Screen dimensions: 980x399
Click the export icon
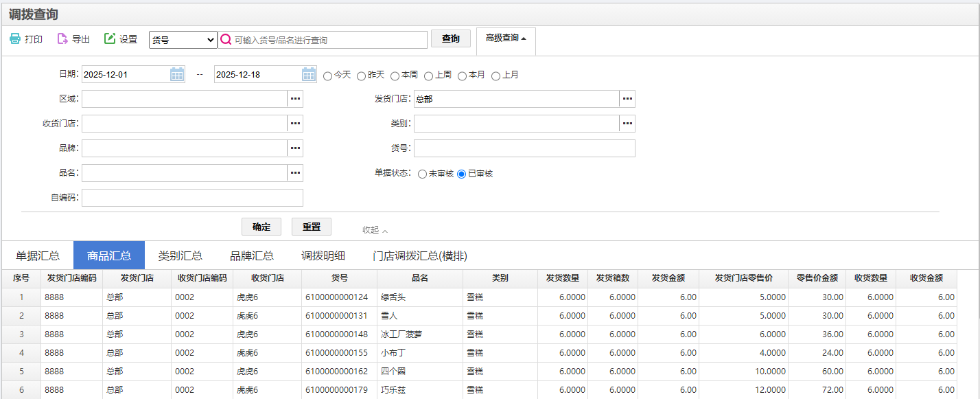62,39
